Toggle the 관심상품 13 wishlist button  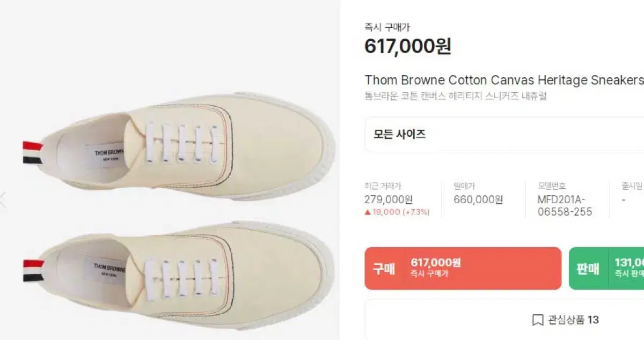[565, 320]
